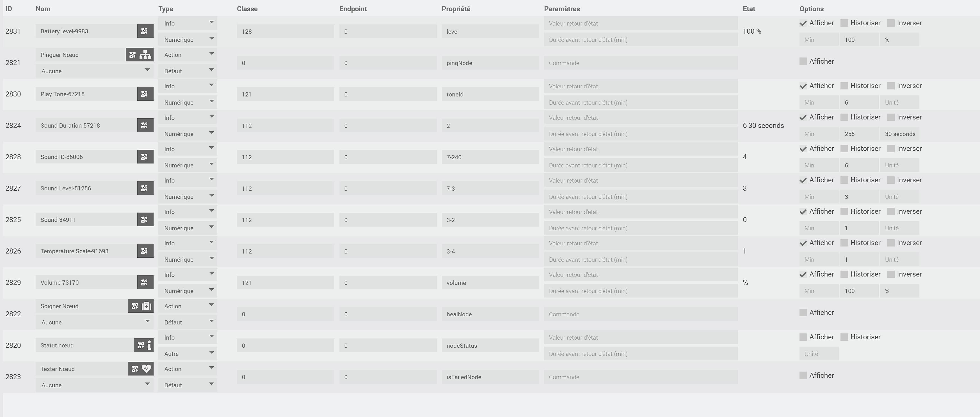The image size is (980, 417).
Task: Open icon chooser for Play Tone-67218
Action: click(145, 94)
